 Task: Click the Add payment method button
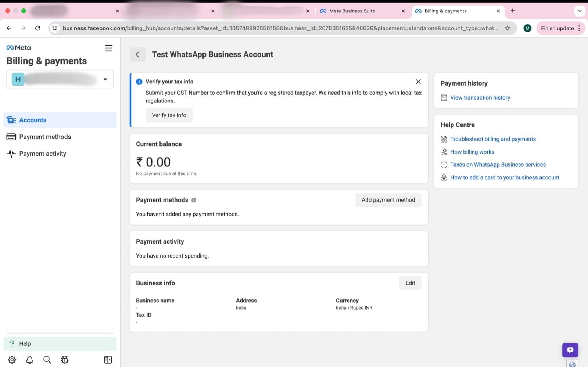(x=388, y=200)
